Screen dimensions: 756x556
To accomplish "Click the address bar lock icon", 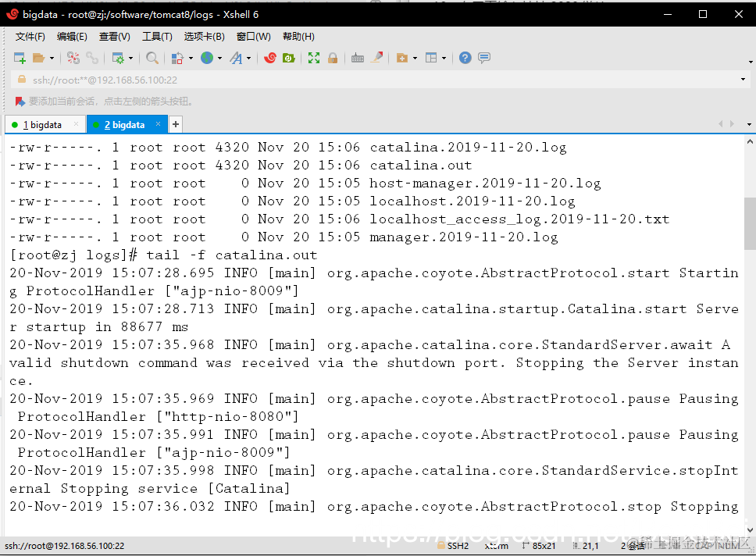I will 22,80.
